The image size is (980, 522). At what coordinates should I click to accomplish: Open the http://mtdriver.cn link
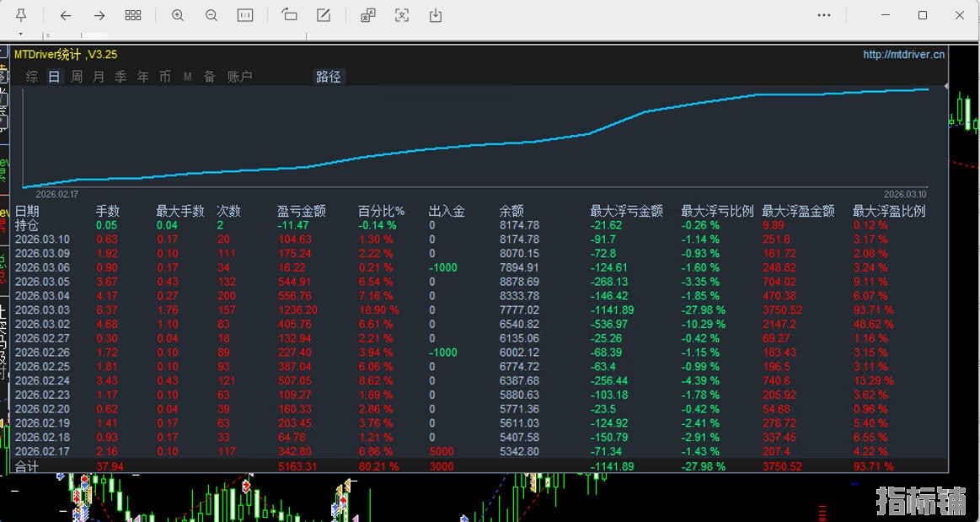903,55
